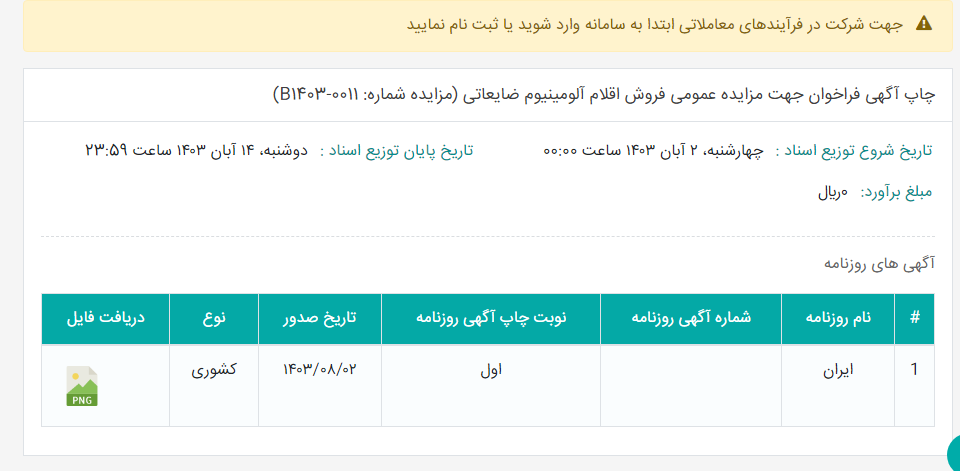Click the 'تاریخ صدور' column header
The width and height of the screenshot is (960, 471).
(x=320, y=318)
